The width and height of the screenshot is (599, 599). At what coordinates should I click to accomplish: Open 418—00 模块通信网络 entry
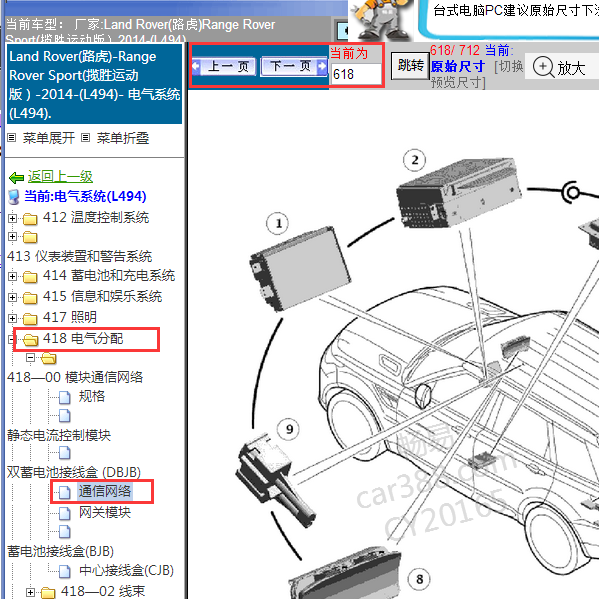[x=75, y=377]
